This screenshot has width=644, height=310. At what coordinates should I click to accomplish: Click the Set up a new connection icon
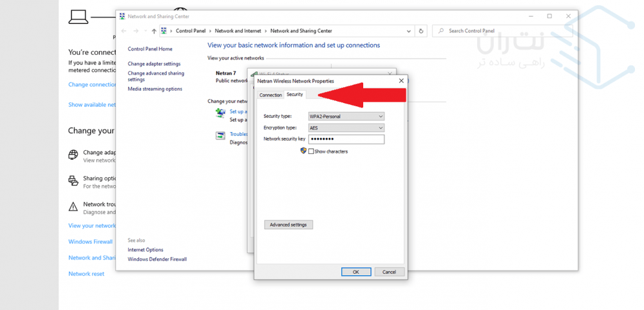pyautogui.click(x=220, y=113)
